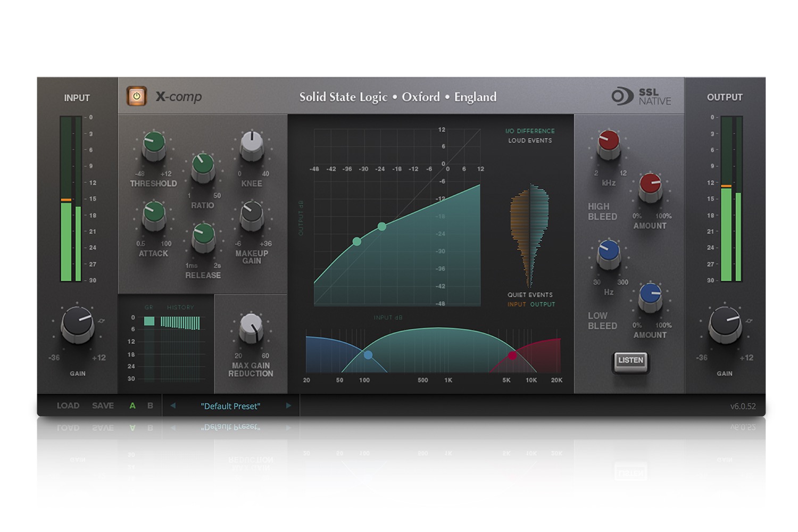
Task: Switch to the A preset slot
Action: (132, 406)
